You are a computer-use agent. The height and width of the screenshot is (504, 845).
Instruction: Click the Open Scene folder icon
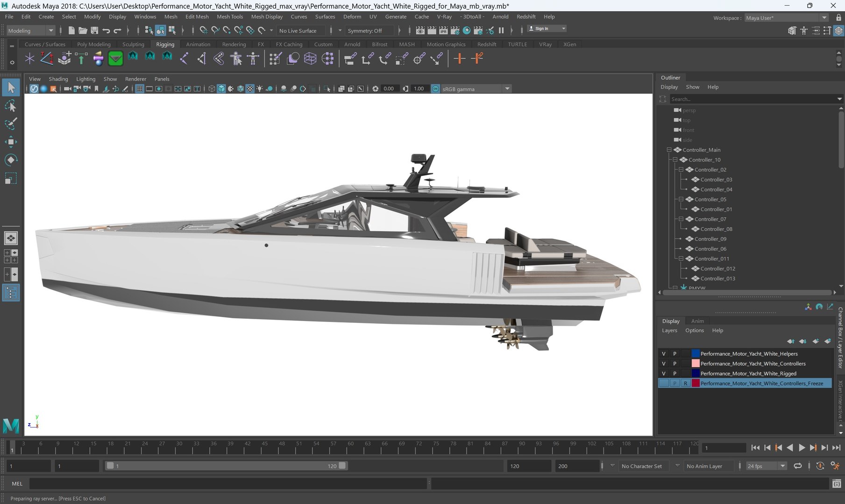pyautogui.click(x=83, y=30)
